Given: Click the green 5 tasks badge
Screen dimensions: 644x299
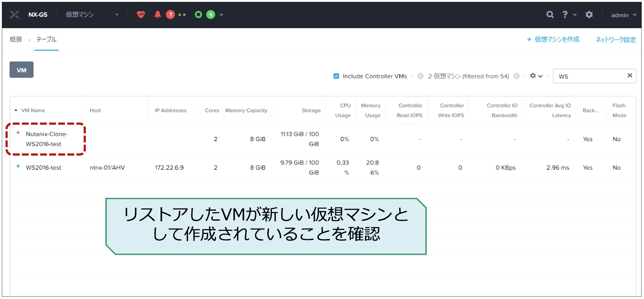Looking at the screenshot, I should pos(211,14).
